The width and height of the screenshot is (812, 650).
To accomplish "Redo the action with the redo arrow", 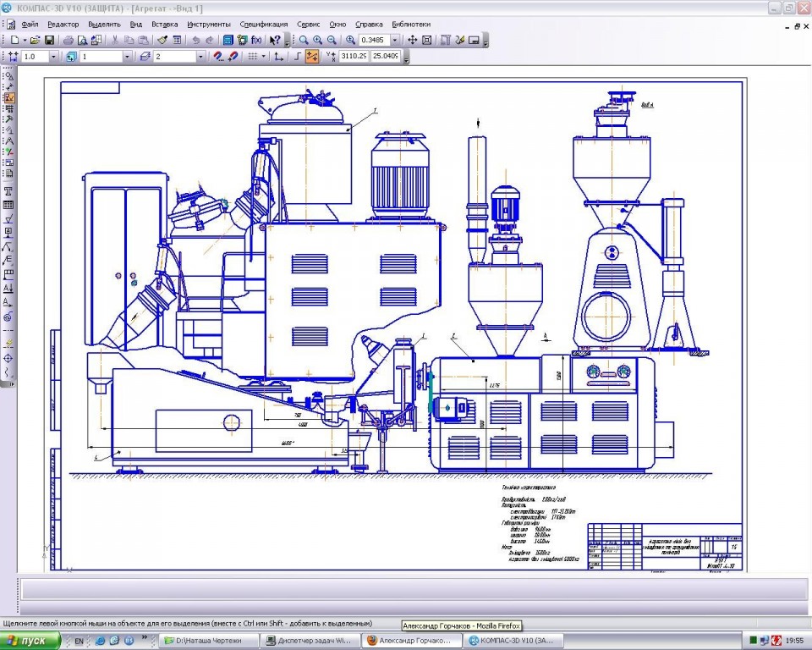I will pos(210,41).
